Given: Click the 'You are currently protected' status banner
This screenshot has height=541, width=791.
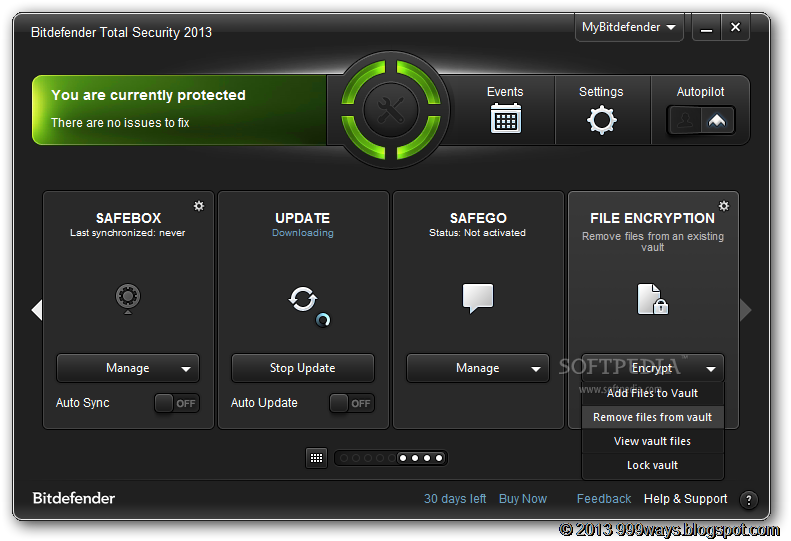Looking at the screenshot, I should pos(180,110).
